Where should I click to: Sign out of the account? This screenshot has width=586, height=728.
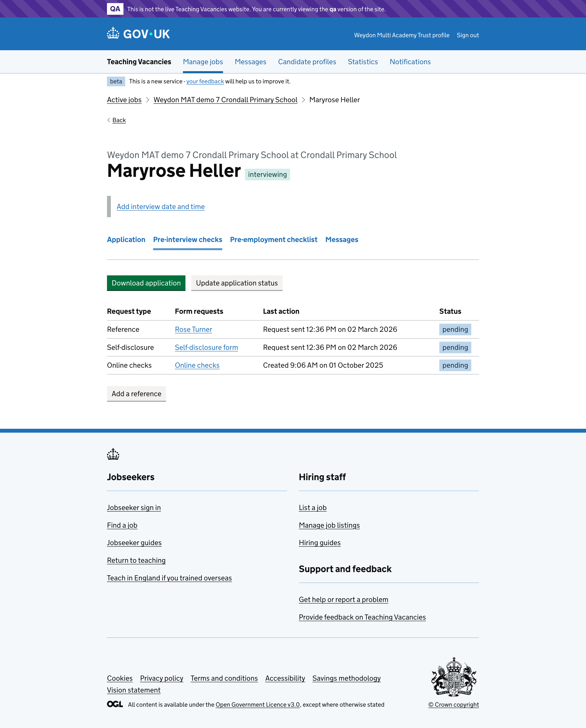pyautogui.click(x=468, y=35)
